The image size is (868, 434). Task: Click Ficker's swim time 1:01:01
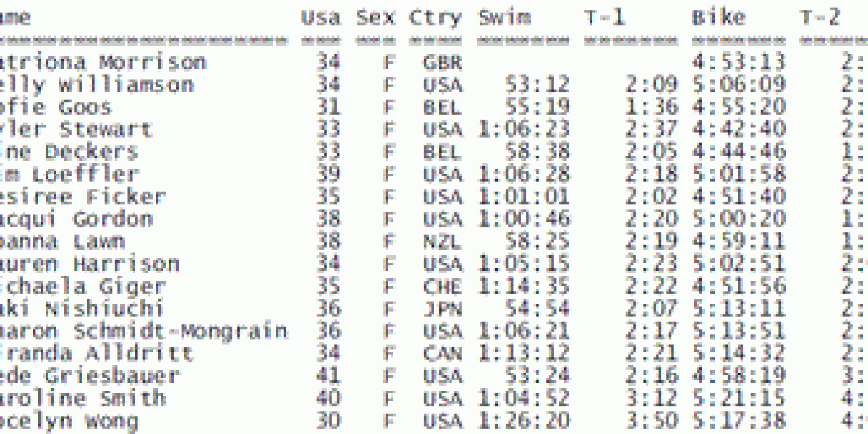(x=524, y=197)
